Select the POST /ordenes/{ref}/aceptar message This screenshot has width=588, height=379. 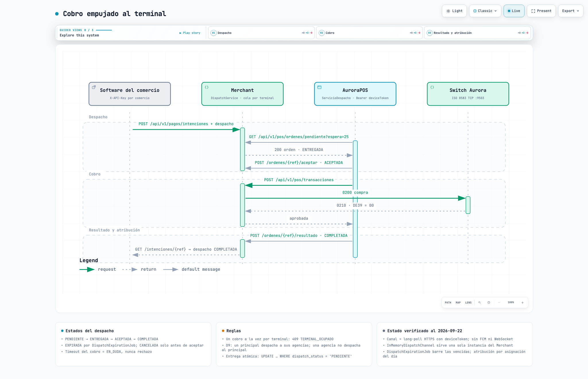tap(299, 163)
